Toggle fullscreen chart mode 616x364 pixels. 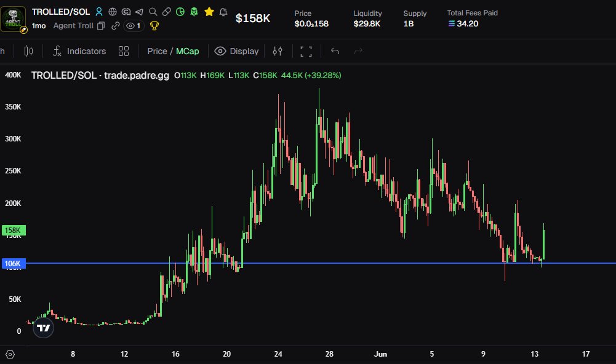pos(306,52)
